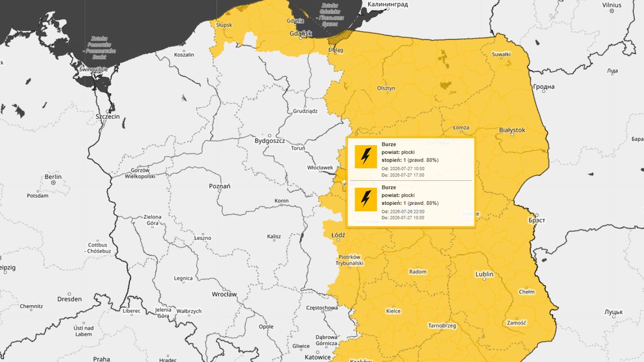The image size is (644, 362).
Task: Click the Vilnius label
Action: click(611, 5)
